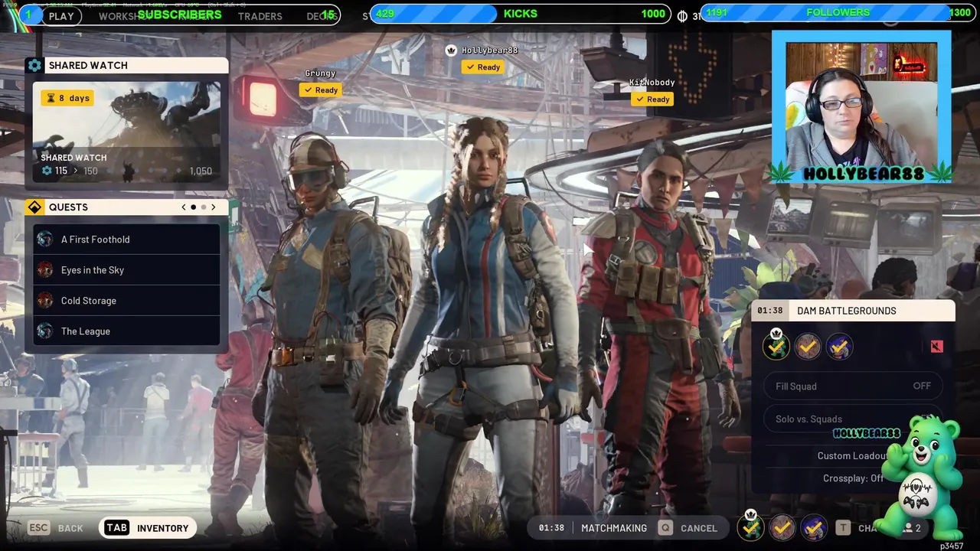The width and height of the screenshot is (980, 551).
Task: Click the KICKS progress bar
Action: pos(521,14)
